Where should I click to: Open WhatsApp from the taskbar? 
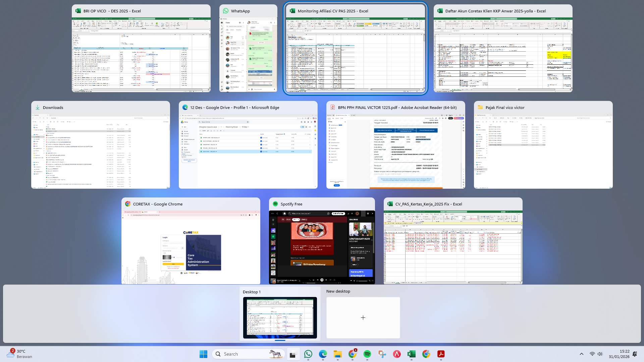(308, 354)
